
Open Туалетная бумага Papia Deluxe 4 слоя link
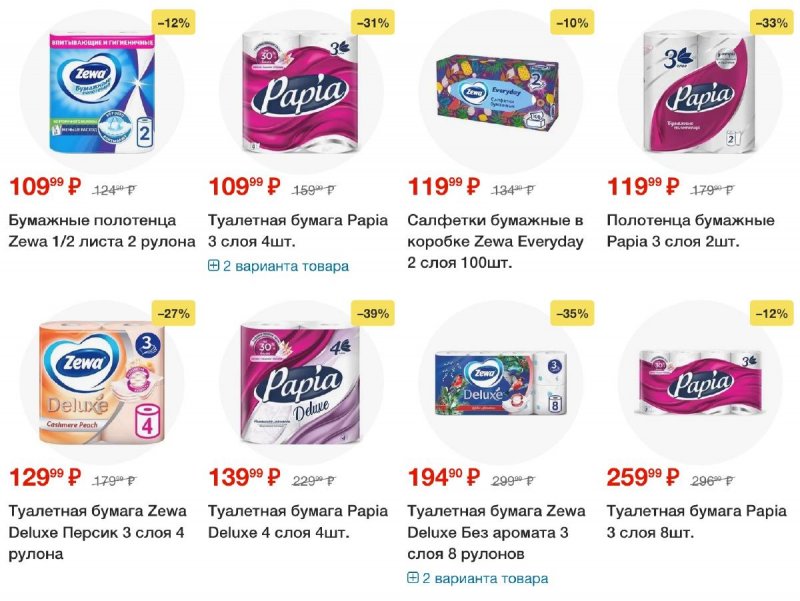[x=298, y=521]
